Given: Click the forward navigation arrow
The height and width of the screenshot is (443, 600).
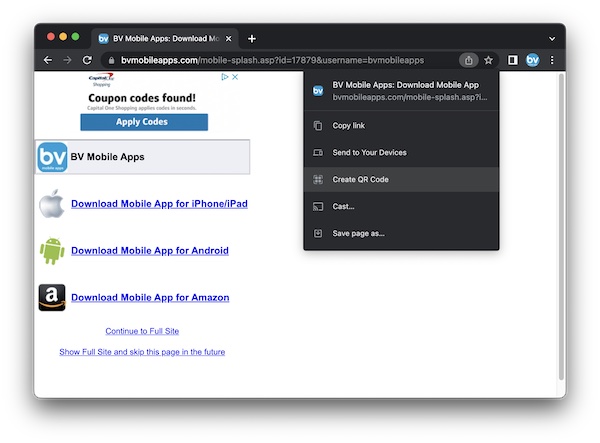Looking at the screenshot, I should [67, 60].
